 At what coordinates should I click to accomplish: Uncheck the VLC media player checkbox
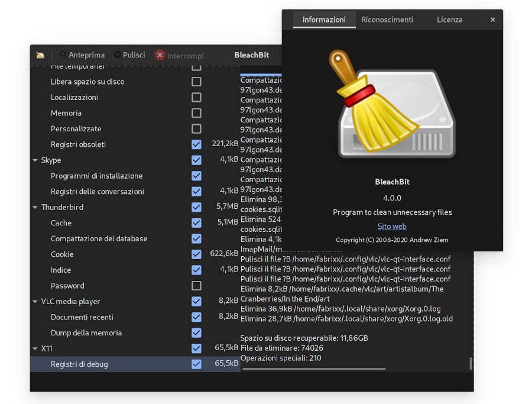coord(196,301)
